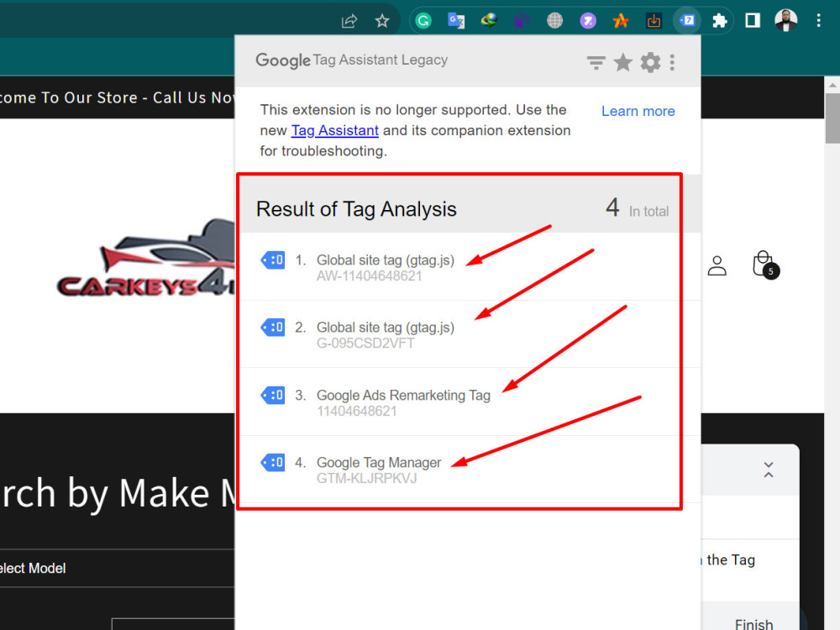The width and height of the screenshot is (840, 630).
Task: Open the Grammarly extension icon
Action: tap(423, 21)
